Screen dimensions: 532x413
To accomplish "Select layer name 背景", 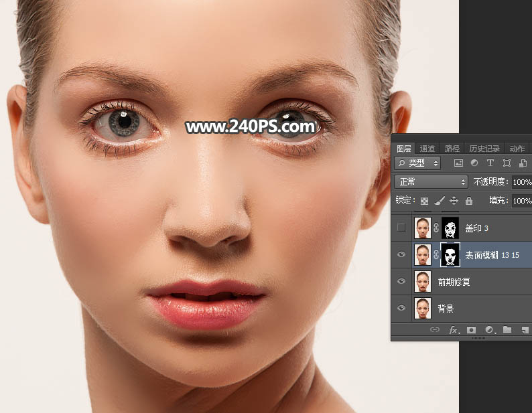I will (x=446, y=309).
